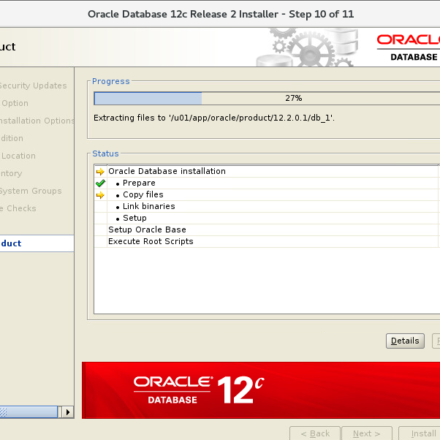Click the Next button
440x440 pixels.
pos(367,433)
